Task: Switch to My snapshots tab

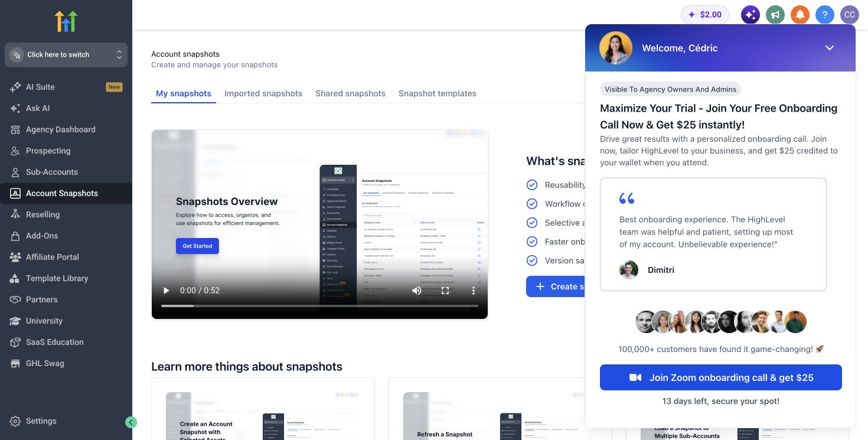Action: (x=184, y=93)
